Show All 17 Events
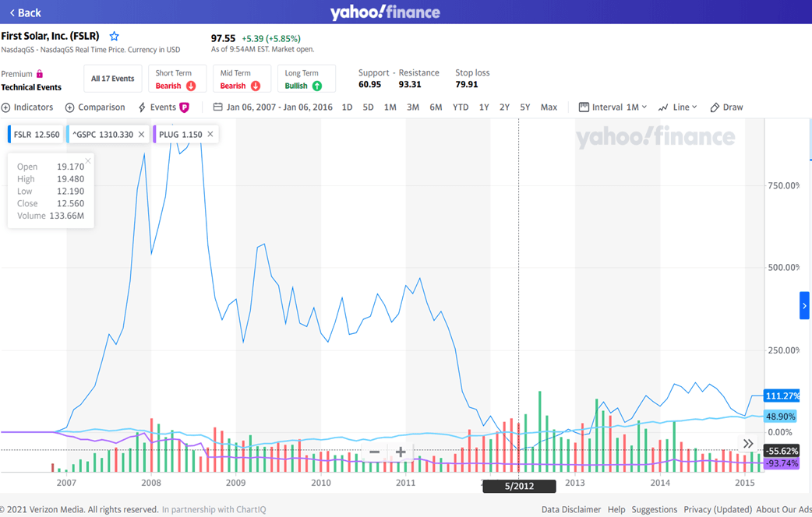Screen dimensions: 812x517 [113, 79]
